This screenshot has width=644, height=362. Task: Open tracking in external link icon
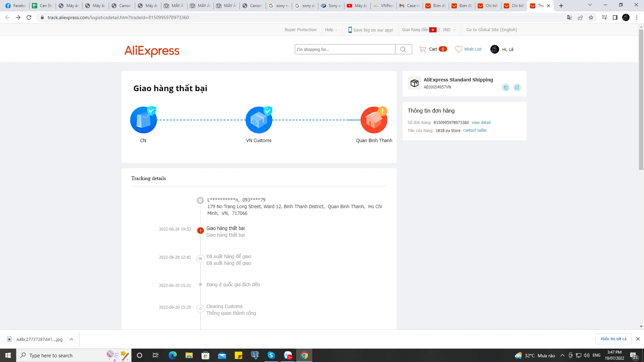point(517,87)
